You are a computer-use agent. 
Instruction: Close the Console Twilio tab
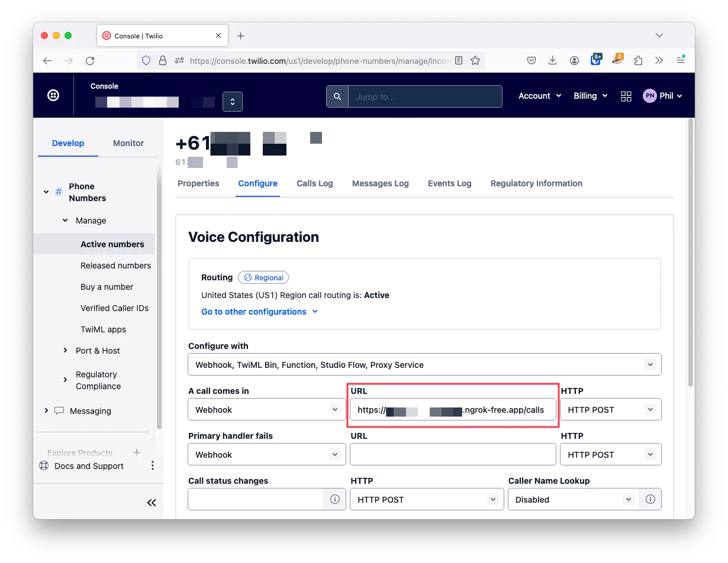coord(218,36)
